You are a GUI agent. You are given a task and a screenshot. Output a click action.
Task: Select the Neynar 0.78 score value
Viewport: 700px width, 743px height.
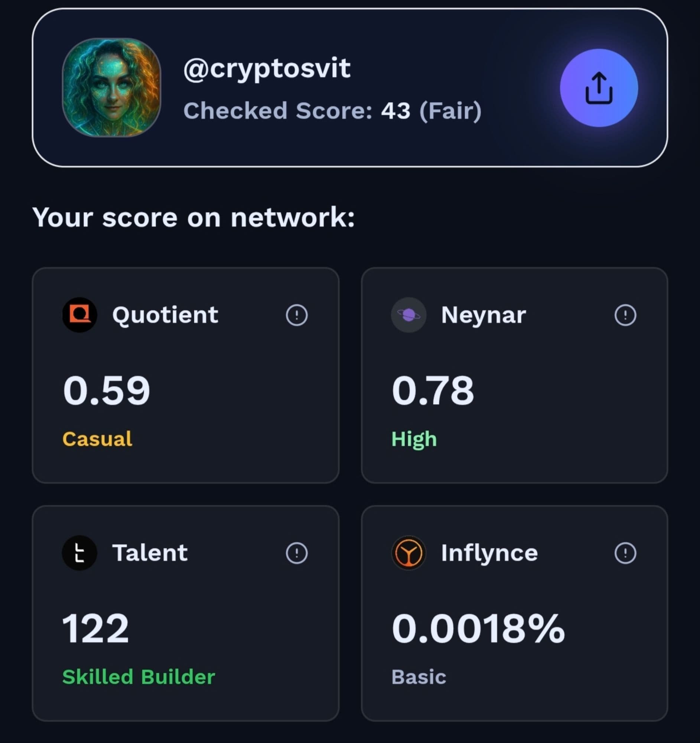coord(433,390)
